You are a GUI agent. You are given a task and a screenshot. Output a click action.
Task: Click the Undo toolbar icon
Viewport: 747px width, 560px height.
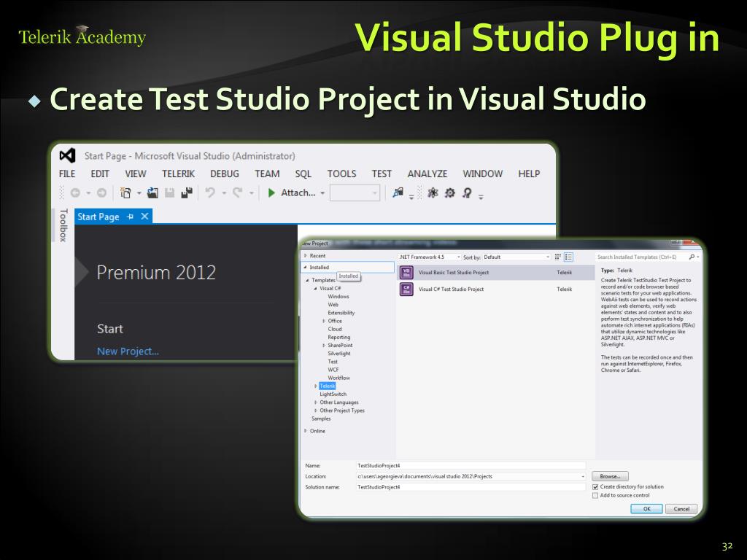point(210,192)
